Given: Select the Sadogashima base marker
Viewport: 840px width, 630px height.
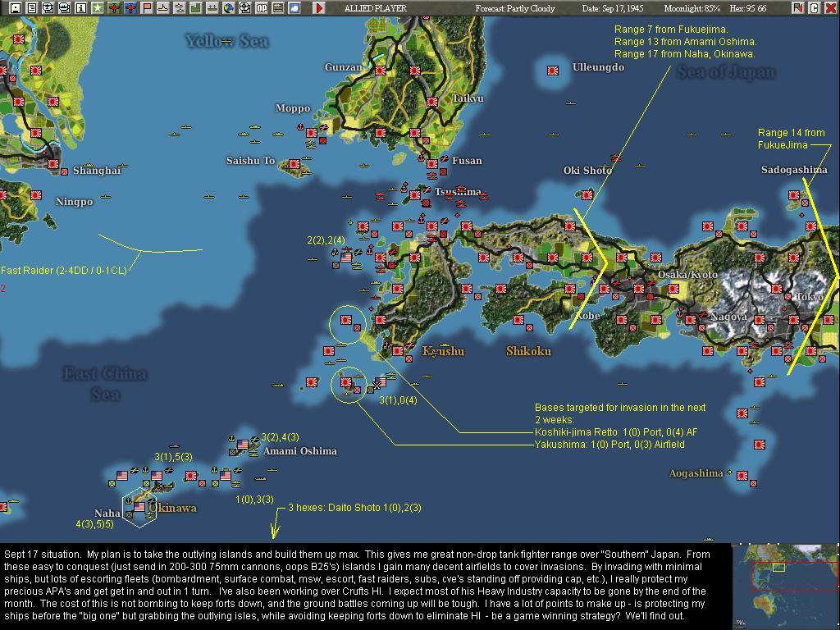Looking at the screenshot, I should point(794,195).
